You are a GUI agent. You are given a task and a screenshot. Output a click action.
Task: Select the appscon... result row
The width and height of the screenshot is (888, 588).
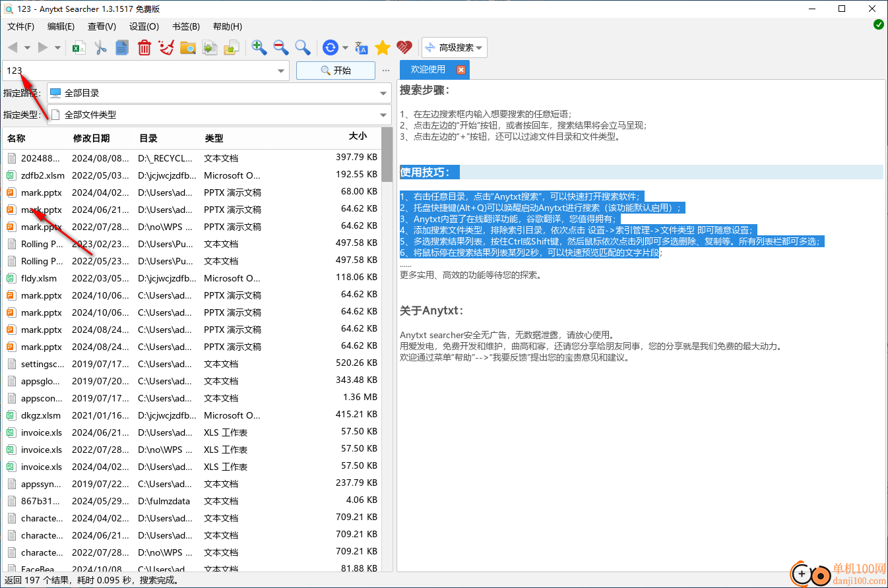click(192, 398)
